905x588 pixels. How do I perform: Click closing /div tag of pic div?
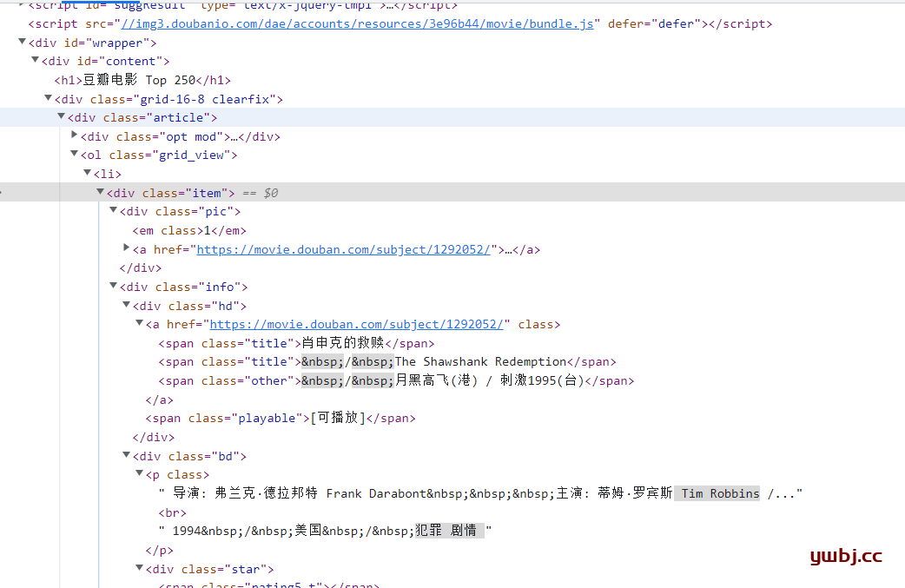coord(141,268)
